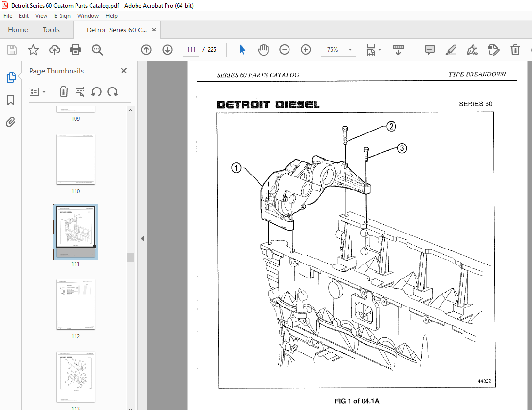
Task: Open the File menu
Action: point(7,15)
